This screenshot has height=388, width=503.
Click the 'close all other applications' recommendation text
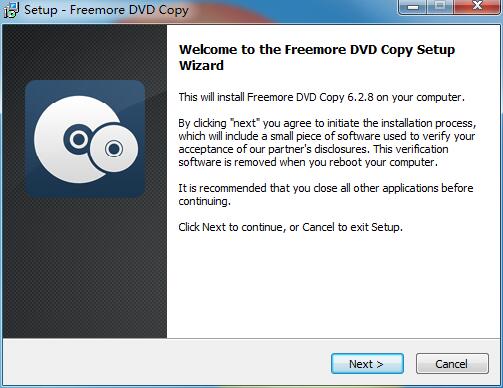326,195
